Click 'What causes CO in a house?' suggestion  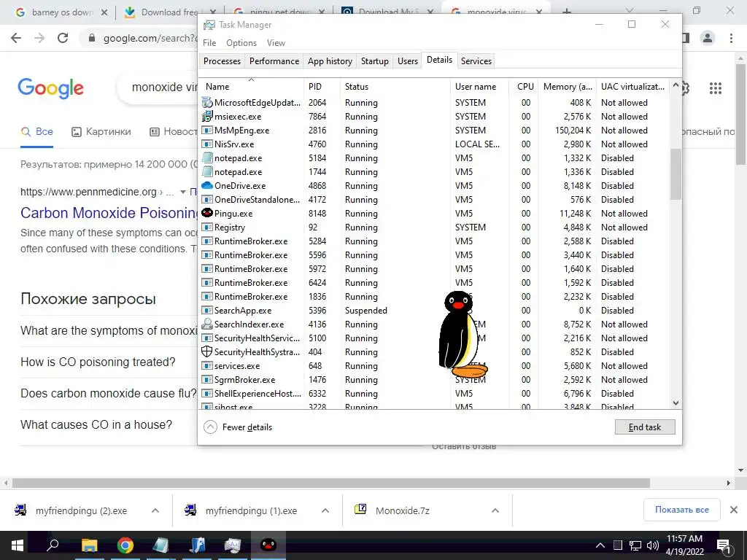[x=96, y=424]
